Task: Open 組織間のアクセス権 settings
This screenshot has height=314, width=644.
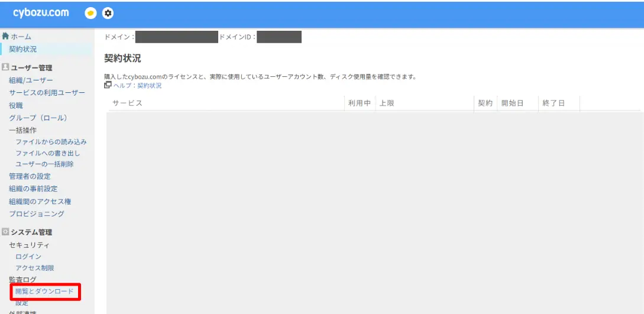Action: point(40,201)
